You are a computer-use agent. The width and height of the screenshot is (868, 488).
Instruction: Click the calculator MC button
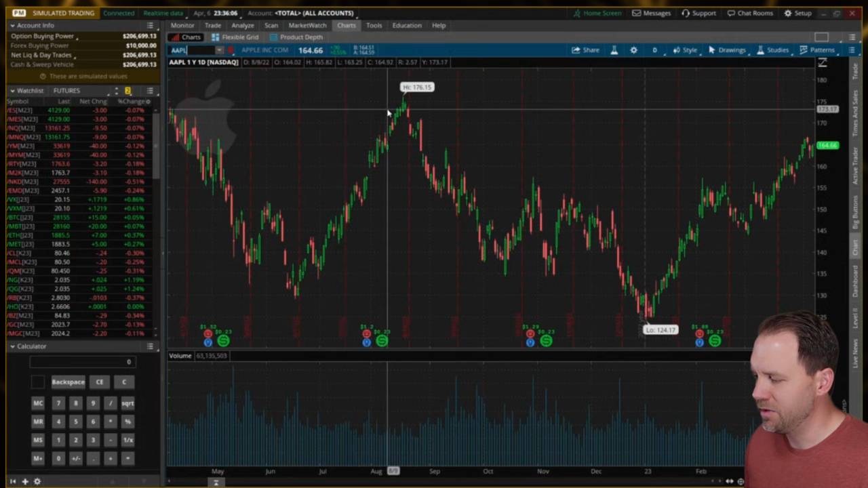pyautogui.click(x=38, y=403)
